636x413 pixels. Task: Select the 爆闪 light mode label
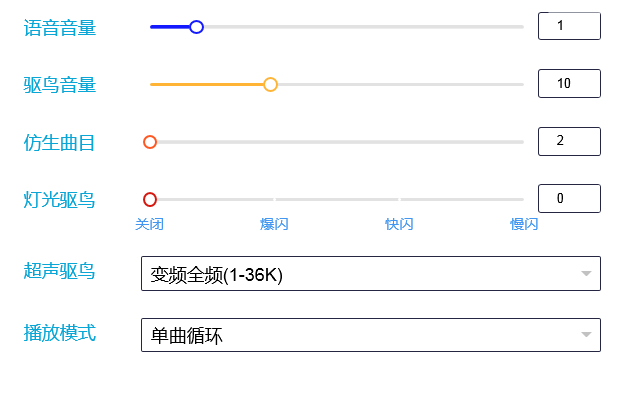(x=274, y=224)
